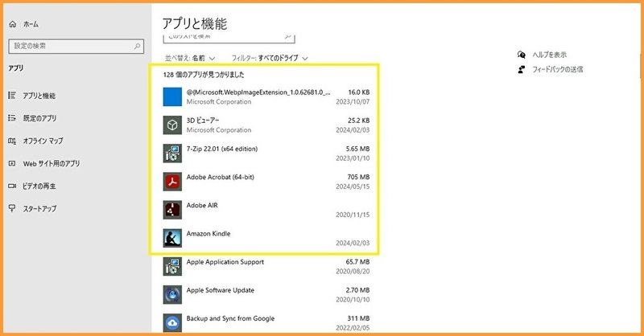Click the 2020/08/20 install date
The width and height of the screenshot is (644, 336).
click(353, 272)
